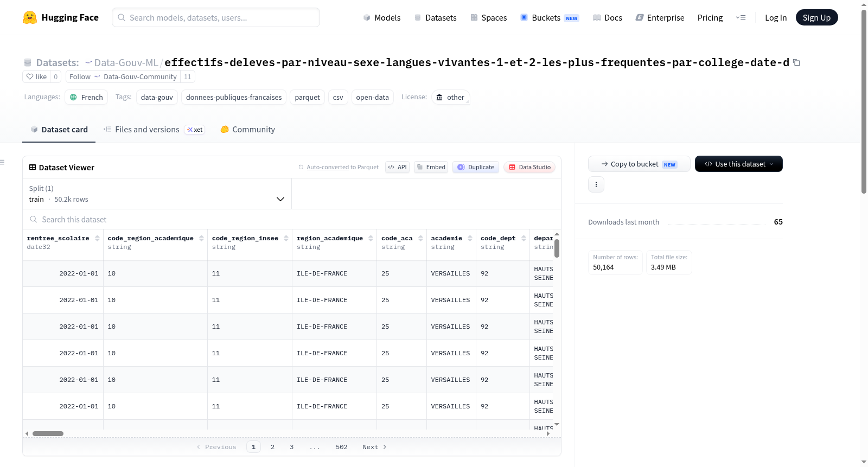Focus the main search models field
This screenshot has height=467, width=868.
(216, 17)
